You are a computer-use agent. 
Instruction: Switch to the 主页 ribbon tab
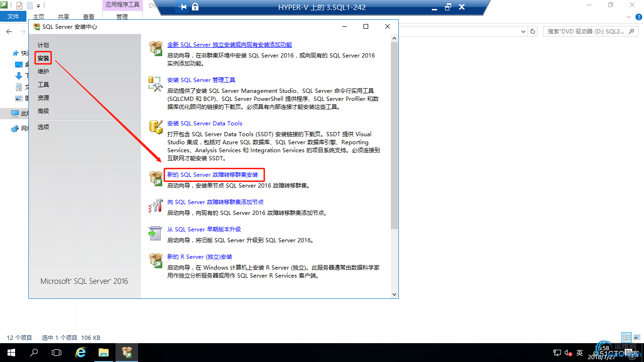click(39, 16)
